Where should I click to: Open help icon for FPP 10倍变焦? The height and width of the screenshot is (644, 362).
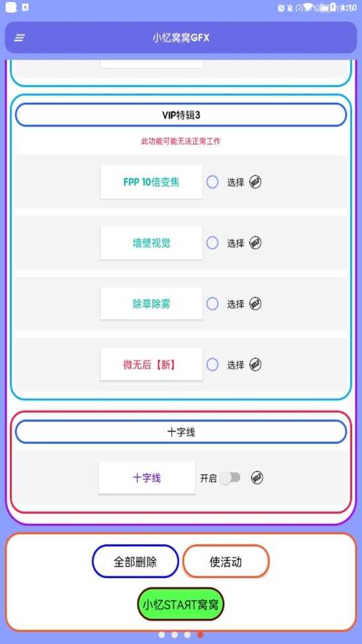tap(255, 182)
